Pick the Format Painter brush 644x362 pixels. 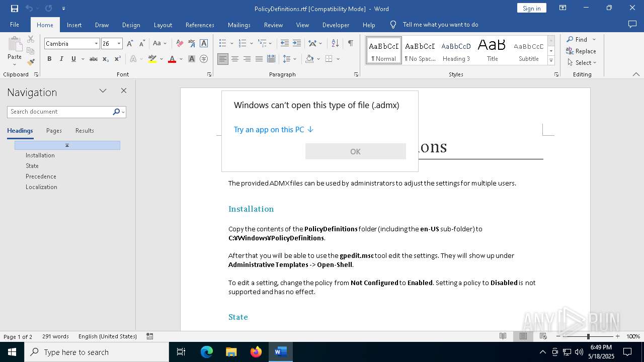point(31,62)
